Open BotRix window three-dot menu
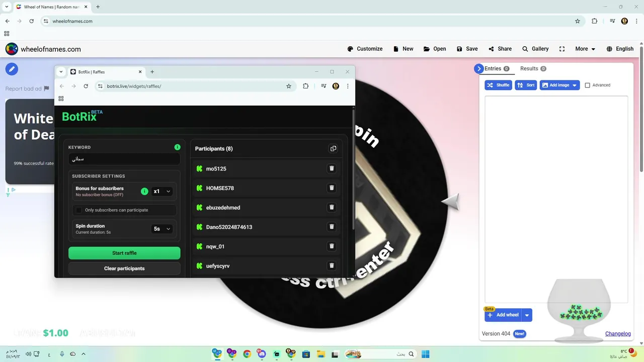Image resolution: width=644 pixels, height=362 pixels. (x=348, y=86)
